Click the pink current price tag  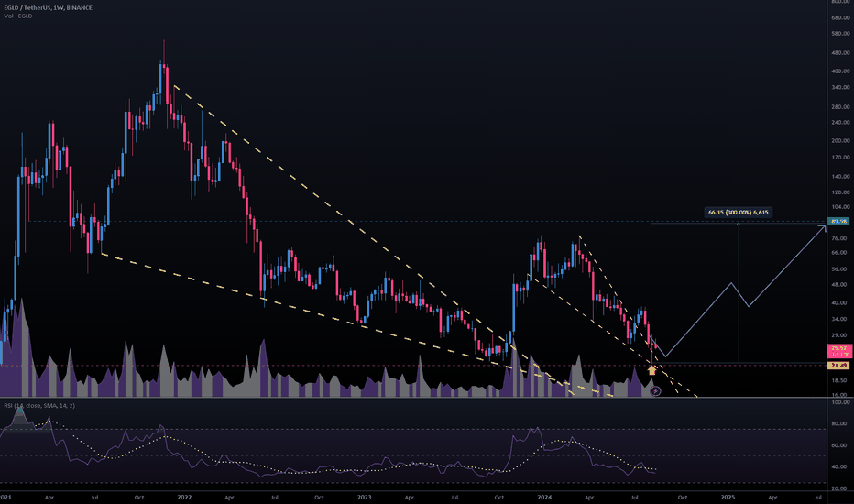838,351
